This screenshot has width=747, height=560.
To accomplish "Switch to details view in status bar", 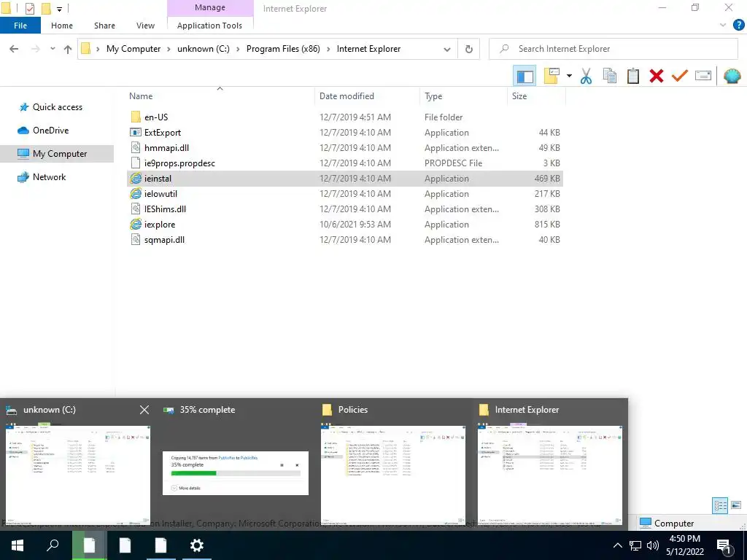I will click(x=720, y=506).
